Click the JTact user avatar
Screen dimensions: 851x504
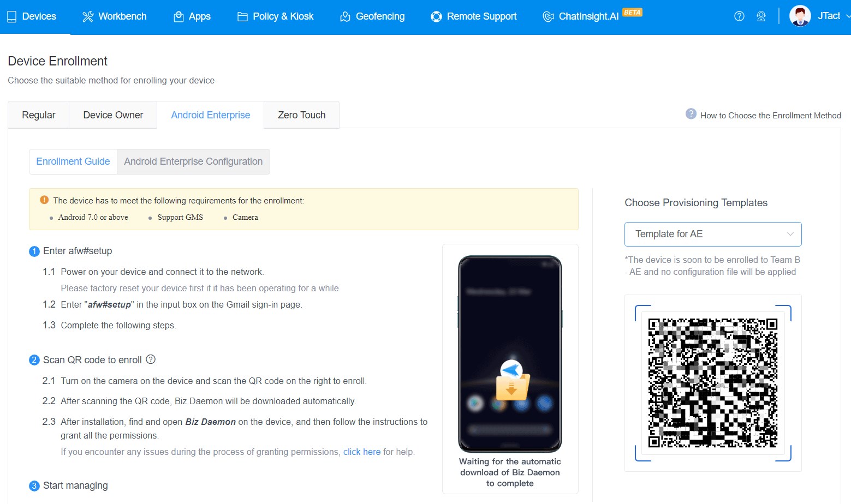pos(800,16)
